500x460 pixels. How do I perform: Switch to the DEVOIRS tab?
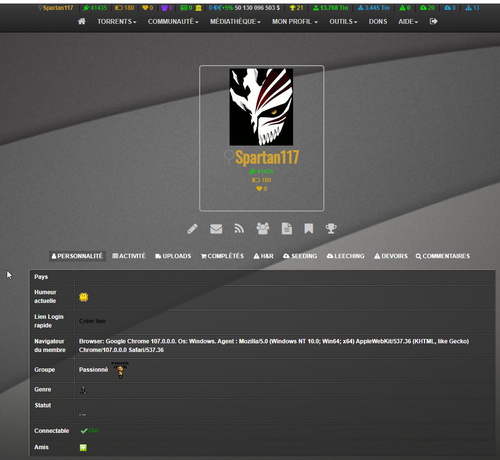click(x=391, y=256)
